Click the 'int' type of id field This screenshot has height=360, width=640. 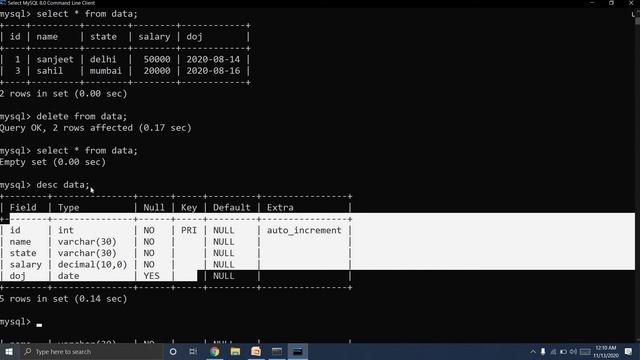pyautogui.click(x=66, y=231)
